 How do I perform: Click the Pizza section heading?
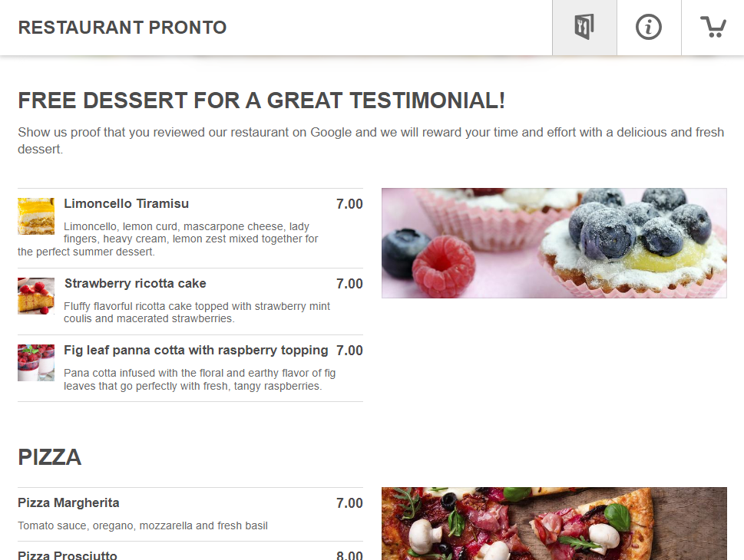point(49,457)
